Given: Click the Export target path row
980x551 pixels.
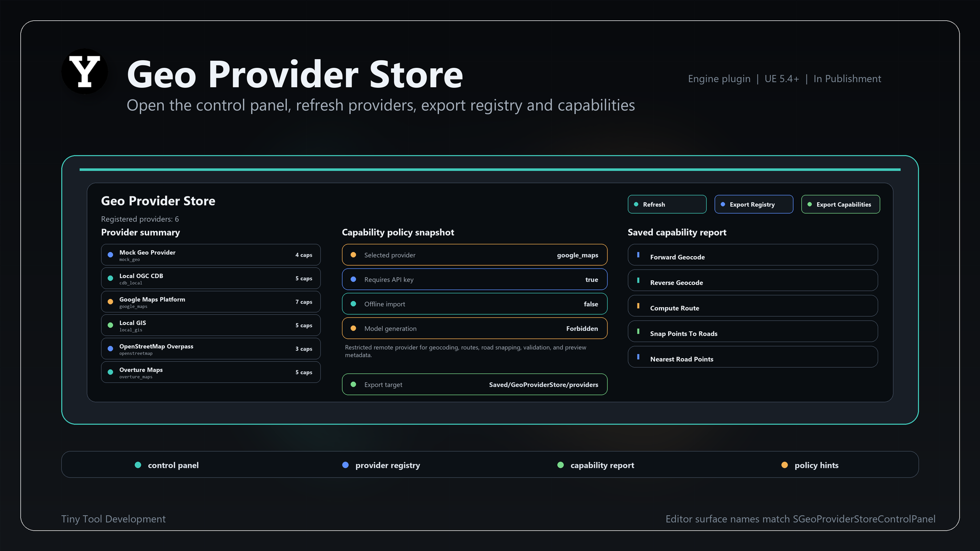Looking at the screenshot, I should point(475,384).
